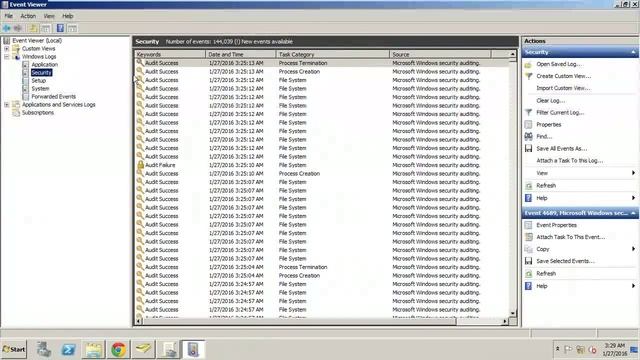Click Show/Hide Console Tree toolbar icon
This screenshot has height=360, width=640.
click(x=46, y=28)
